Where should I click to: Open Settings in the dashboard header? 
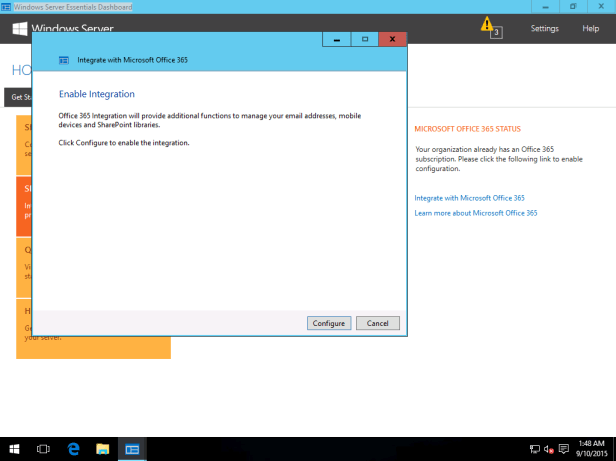tap(545, 29)
